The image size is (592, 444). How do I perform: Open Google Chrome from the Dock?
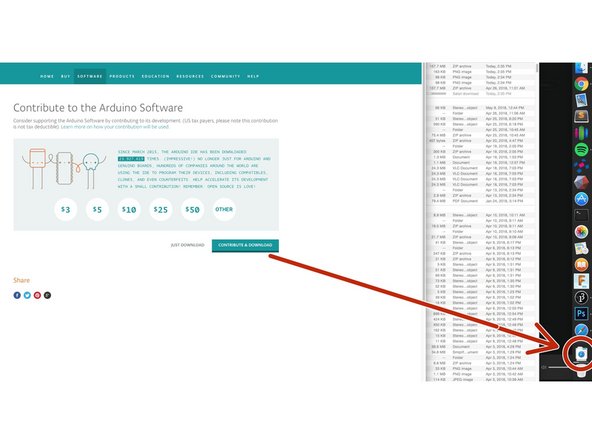click(581, 84)
